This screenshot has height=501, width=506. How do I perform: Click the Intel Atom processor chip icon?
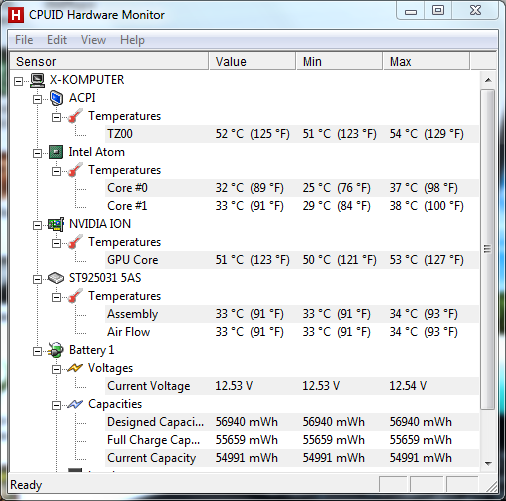pyautogui.click(x=56, y=152)
